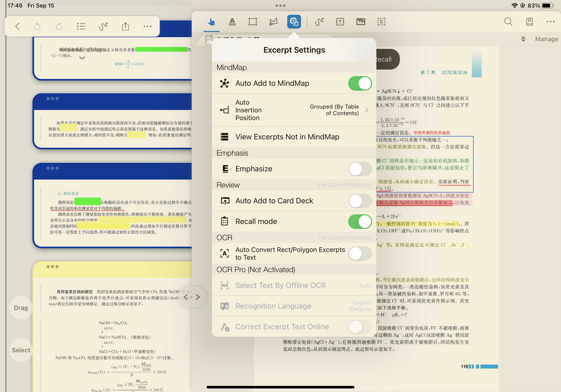Select the polygon lasso excerpt tool
Viewport: 561px width, 392px height.
coord(273,22)
